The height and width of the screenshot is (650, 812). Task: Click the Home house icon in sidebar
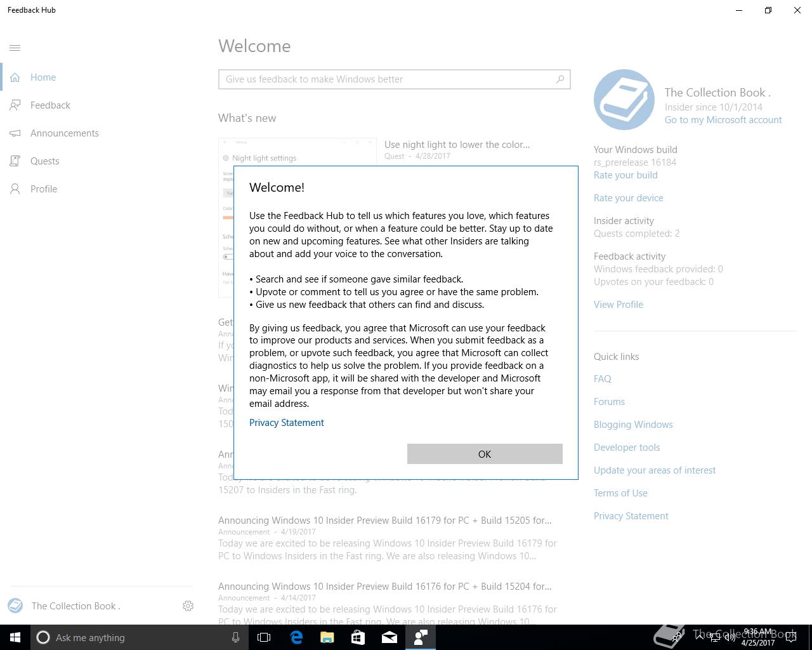click(x=15, y=77)
